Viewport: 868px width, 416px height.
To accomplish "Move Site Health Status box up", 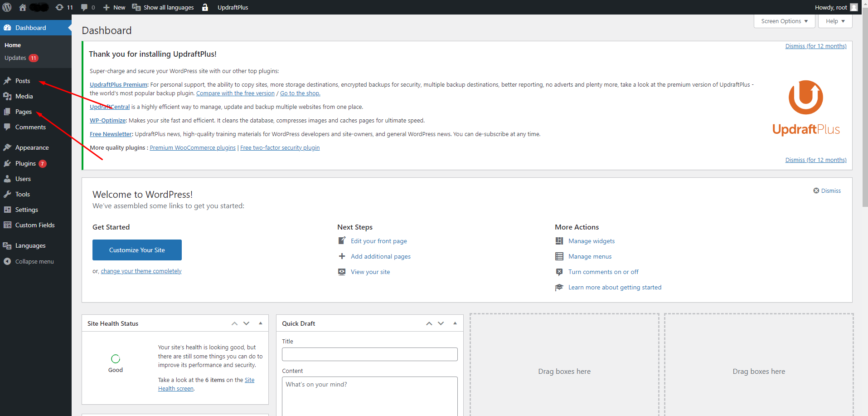I will 234,323.
